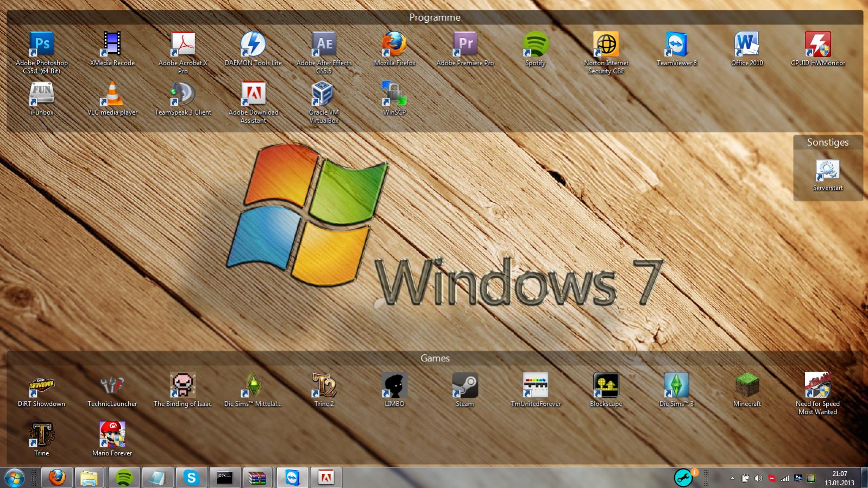The width and height of the screenshot is (868, 488).
Task: Click the Games group title bar
Action: (435, 358)
